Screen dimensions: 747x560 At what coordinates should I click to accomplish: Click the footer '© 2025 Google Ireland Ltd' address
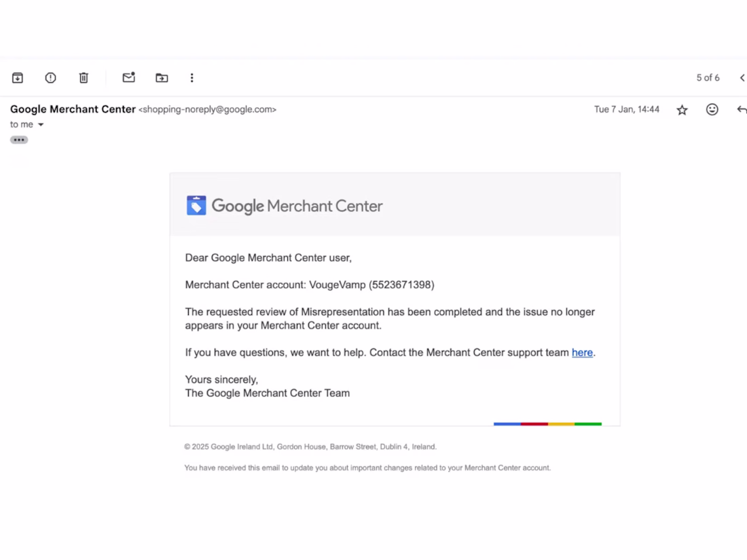pos(310,447)
